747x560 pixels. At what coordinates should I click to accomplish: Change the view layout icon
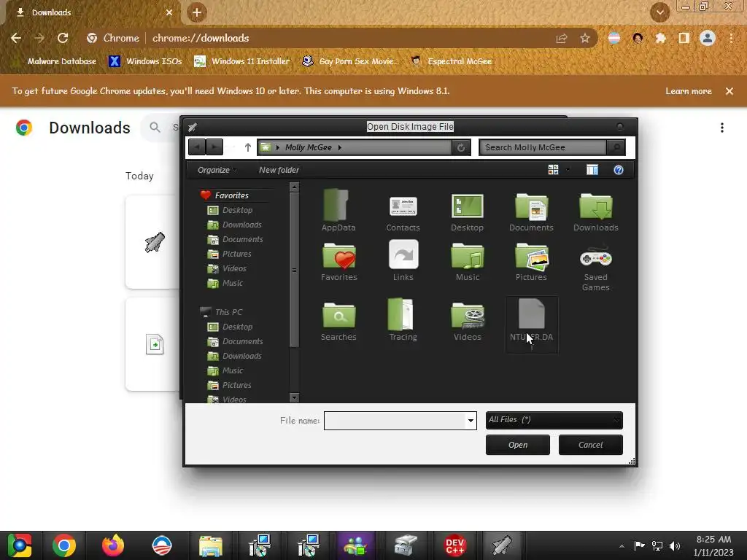553,170
